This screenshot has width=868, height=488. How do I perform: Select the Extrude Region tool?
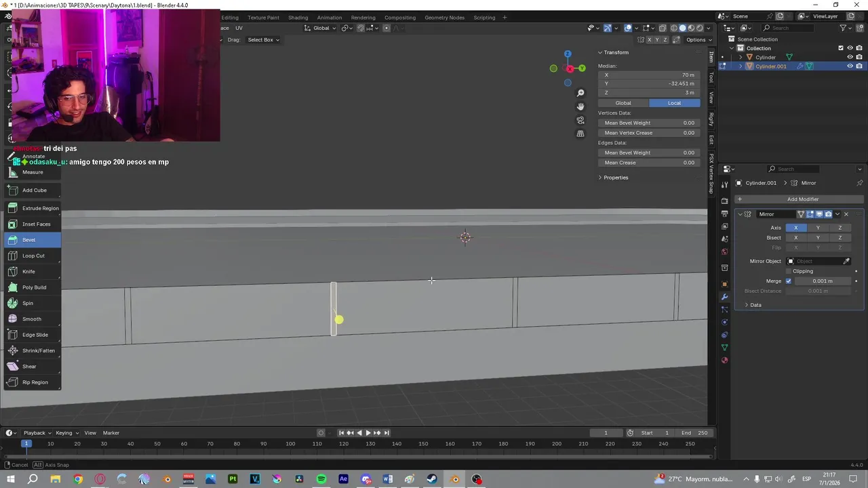click(x=33, y=208)
